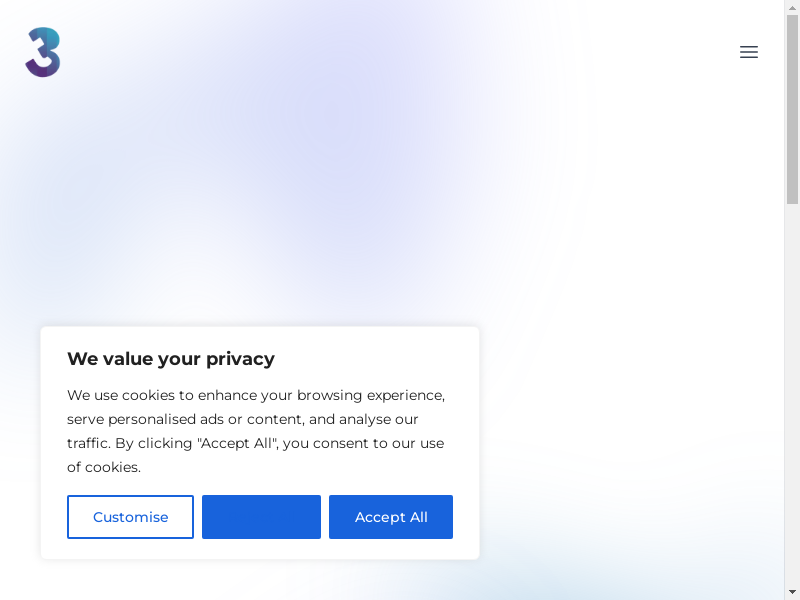Click the Customise button
The image size is (800, 600).
point(130,517)
